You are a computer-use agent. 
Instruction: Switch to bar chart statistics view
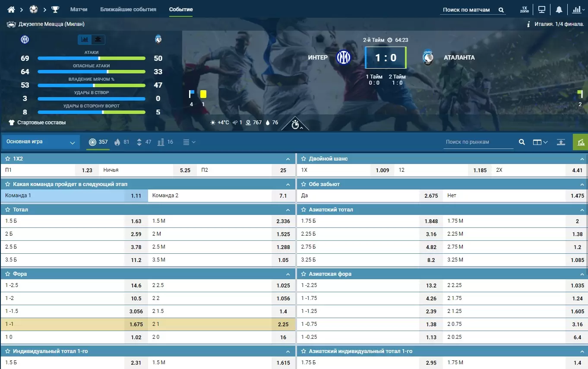pos(85,40)
